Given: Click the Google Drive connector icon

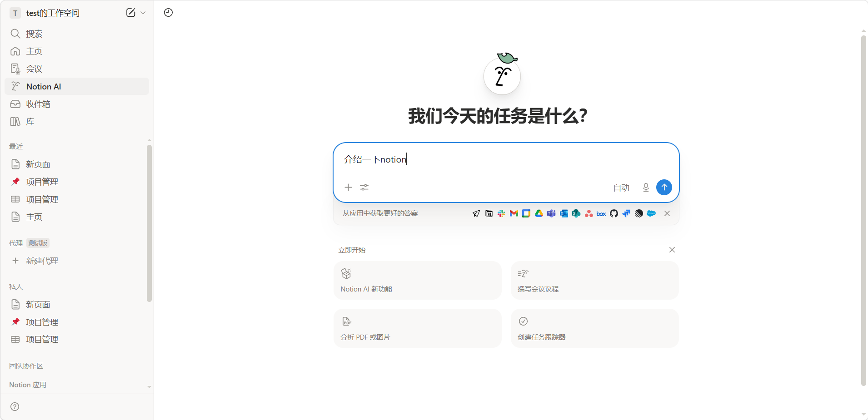Looking at the screenshot, I should [x=539, y=213].
